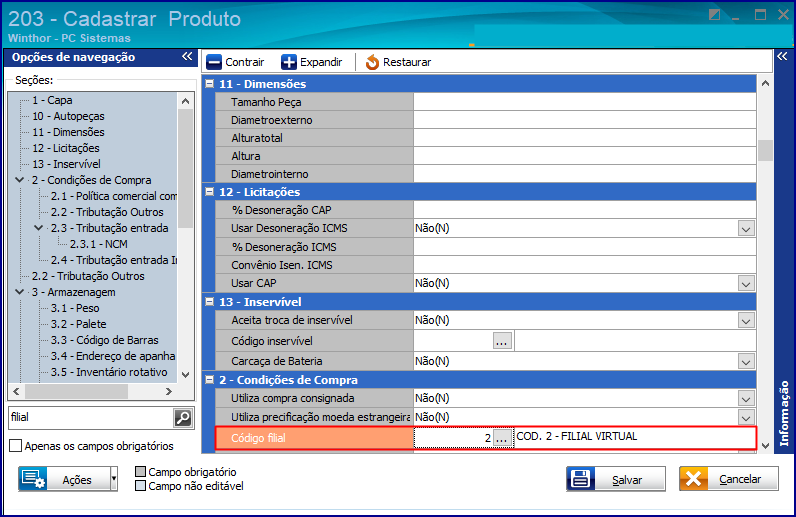Collapse section 12 - Licitações
796x517 pixels.
pos(210,192)
